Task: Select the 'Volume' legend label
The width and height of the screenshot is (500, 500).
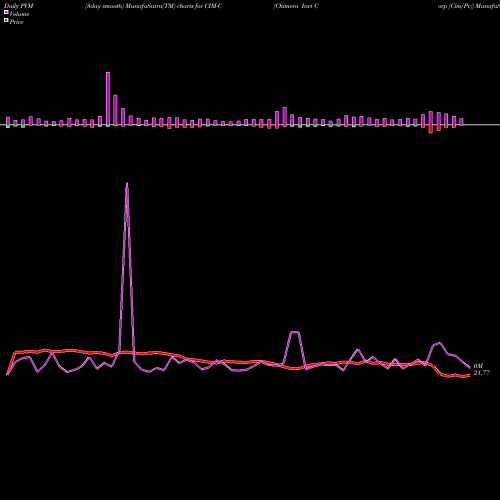Action: point(19,14)
